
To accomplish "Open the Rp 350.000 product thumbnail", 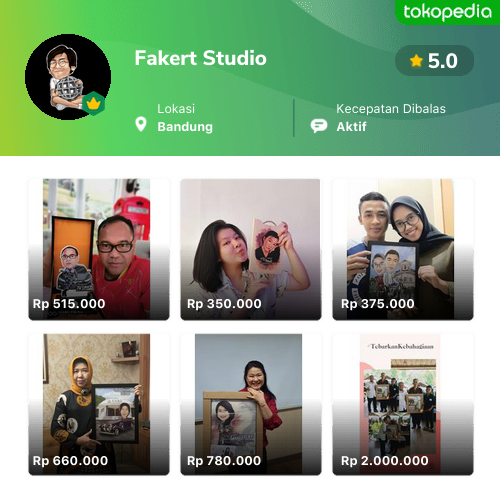I will tap(251, 249).
